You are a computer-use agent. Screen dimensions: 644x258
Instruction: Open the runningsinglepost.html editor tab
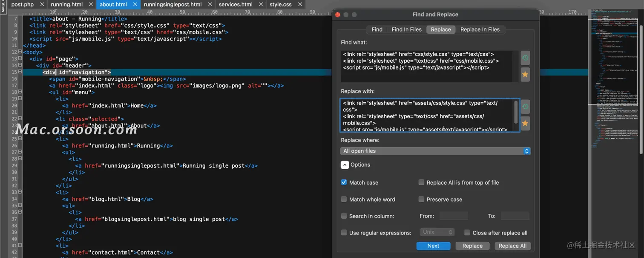[x=172, y=5]
